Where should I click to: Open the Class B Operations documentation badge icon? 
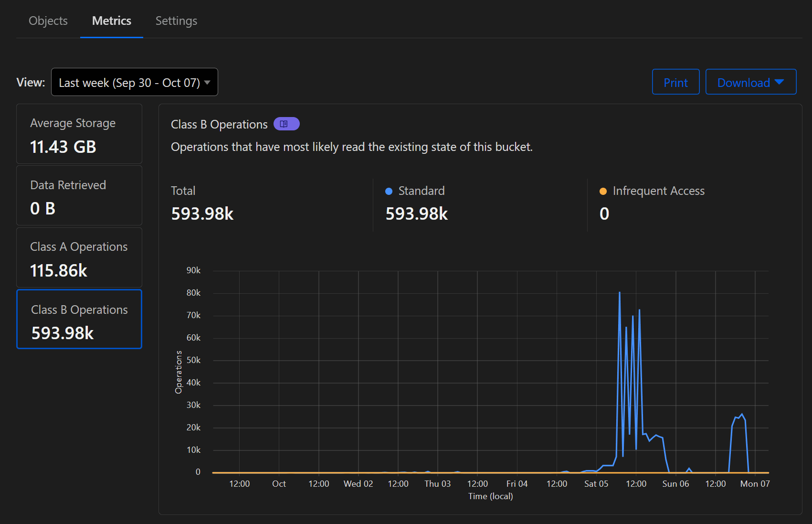[x=286, y=124]
